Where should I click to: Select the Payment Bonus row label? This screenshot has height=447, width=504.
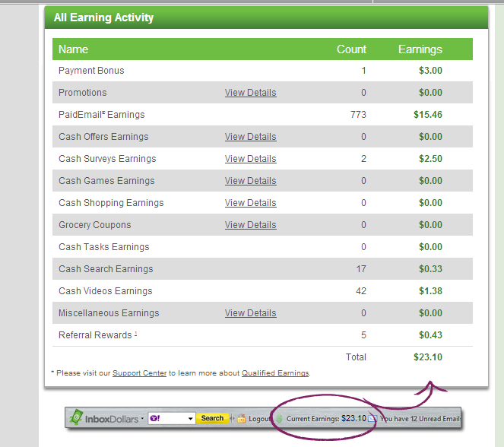pos(91,71)
